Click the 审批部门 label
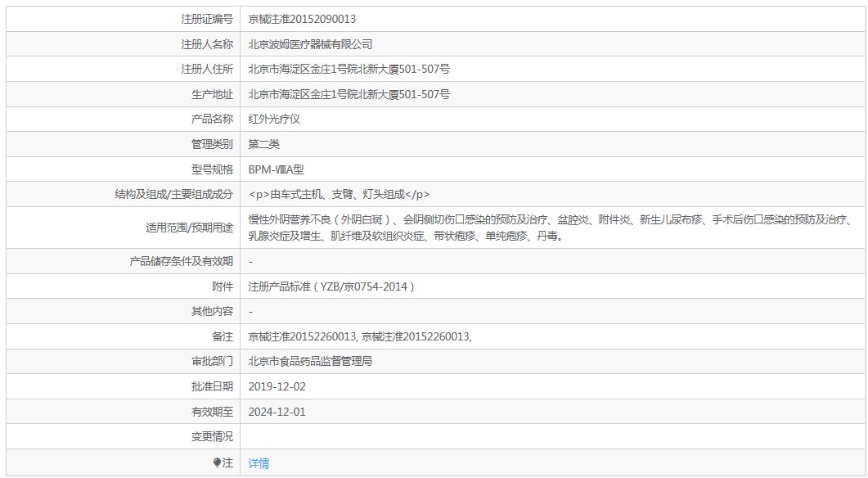 click(212, 362)
